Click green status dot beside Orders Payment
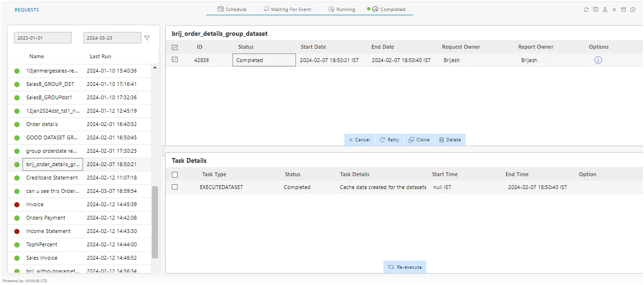 pos(17,218)
